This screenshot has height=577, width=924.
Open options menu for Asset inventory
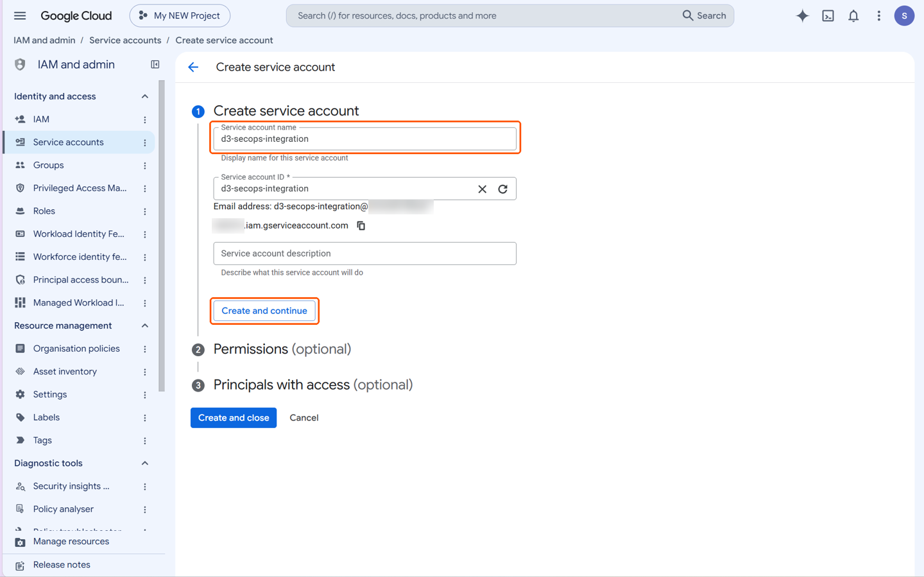click(145, 372)
